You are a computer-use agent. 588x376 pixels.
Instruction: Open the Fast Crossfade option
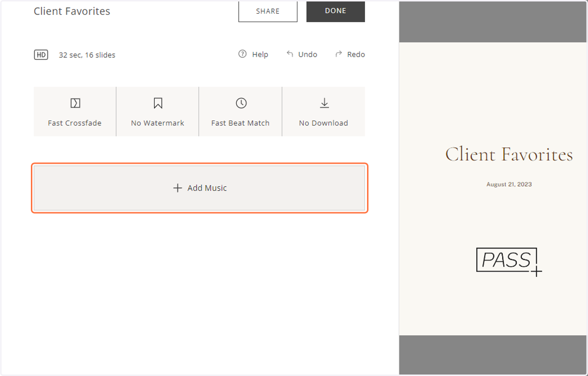coord(74,112)
